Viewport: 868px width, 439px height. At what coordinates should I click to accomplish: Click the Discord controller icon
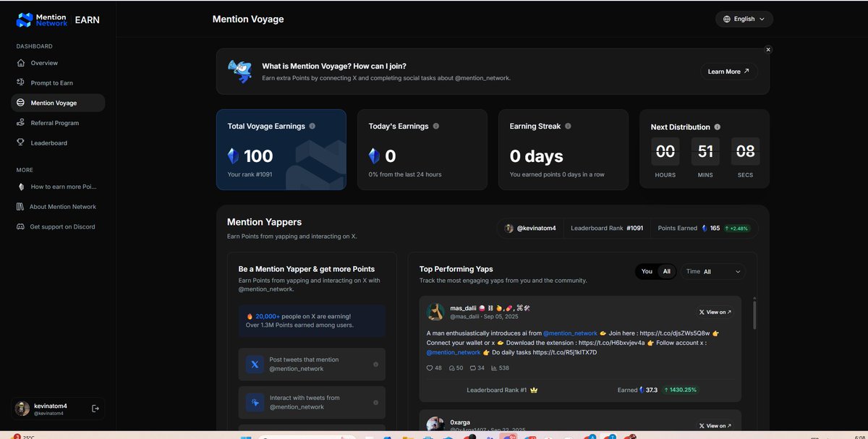click(21, 226)
